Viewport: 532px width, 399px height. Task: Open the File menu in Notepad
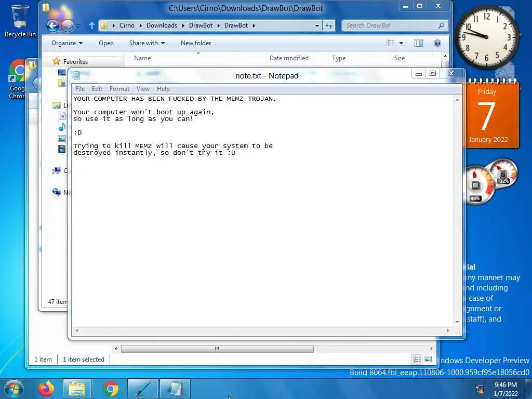click(79, 88)
